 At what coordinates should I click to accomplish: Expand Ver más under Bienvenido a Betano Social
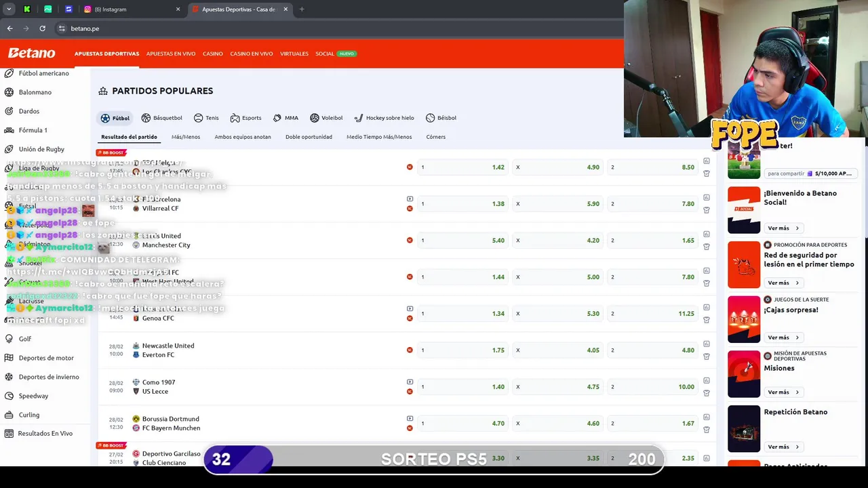point(783,228)
